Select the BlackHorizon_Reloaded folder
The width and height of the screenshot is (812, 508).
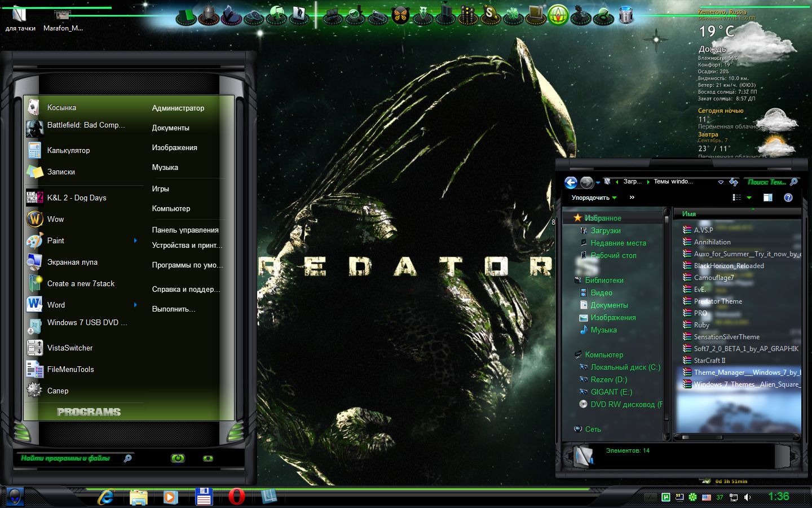(729, 265)
